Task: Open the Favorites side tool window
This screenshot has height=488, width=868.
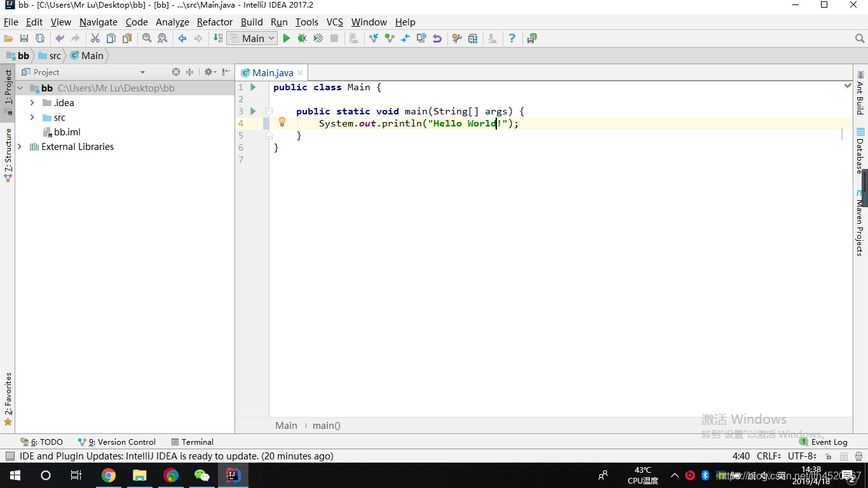Action: pyautogui.click(x=8, y=399)
